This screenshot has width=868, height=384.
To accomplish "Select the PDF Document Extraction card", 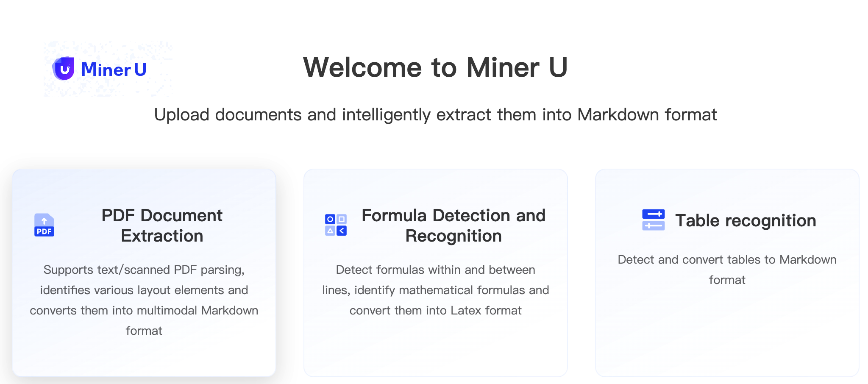I will pyautogui.click(x=144, y=273).
